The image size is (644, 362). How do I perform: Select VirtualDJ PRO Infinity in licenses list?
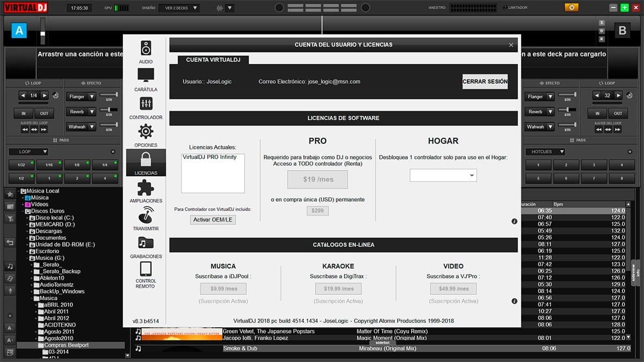point(210,157)
